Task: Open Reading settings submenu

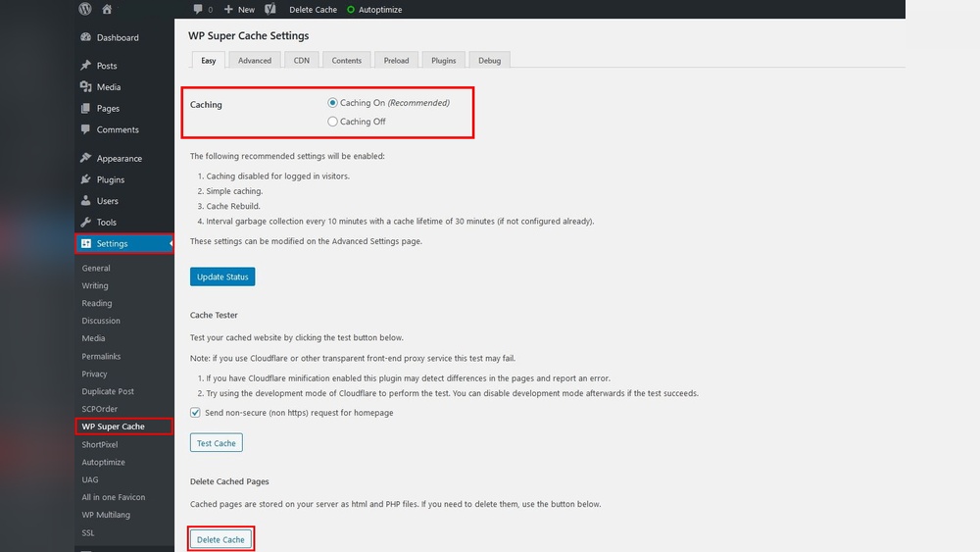Action: click(97, 303)
